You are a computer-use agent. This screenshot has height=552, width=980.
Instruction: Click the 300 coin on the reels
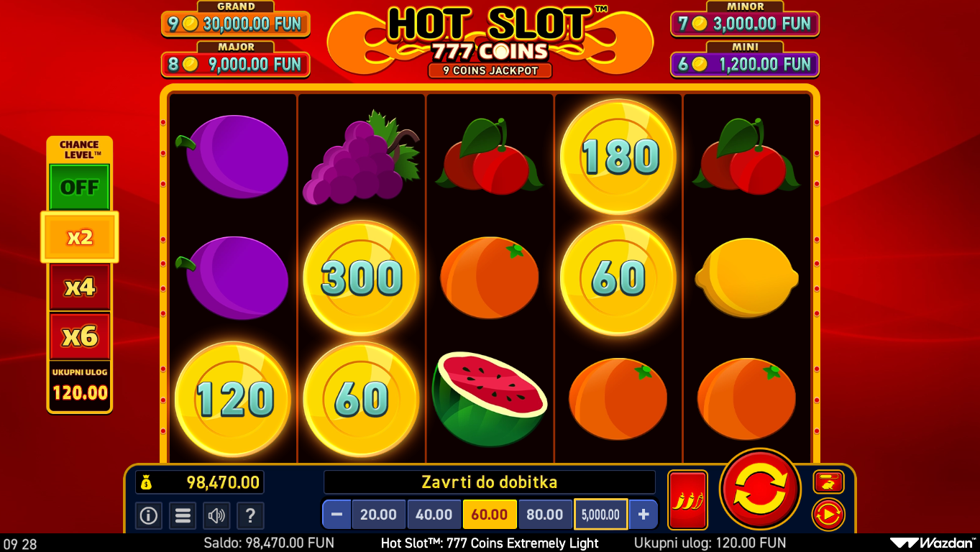coord(361,278)
